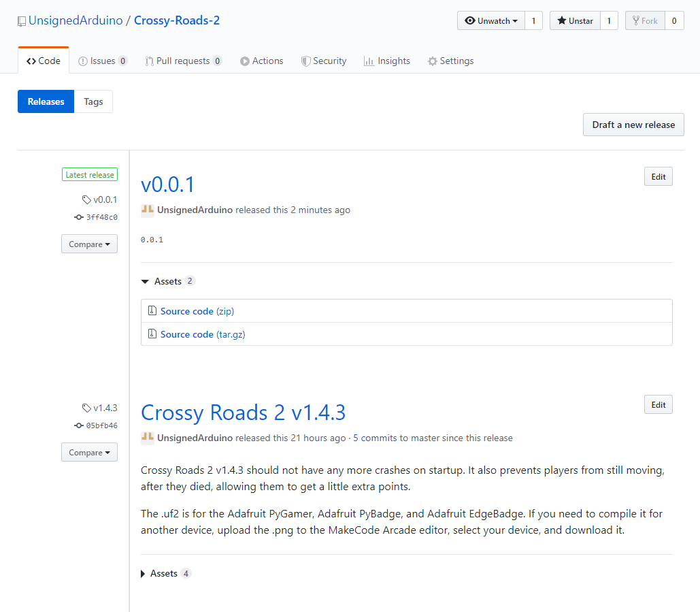This screenshot has height=612, width=700.
Task: Click the UnsignedArduino avatar on v1.4.3 release
Action: pos(148,438)
